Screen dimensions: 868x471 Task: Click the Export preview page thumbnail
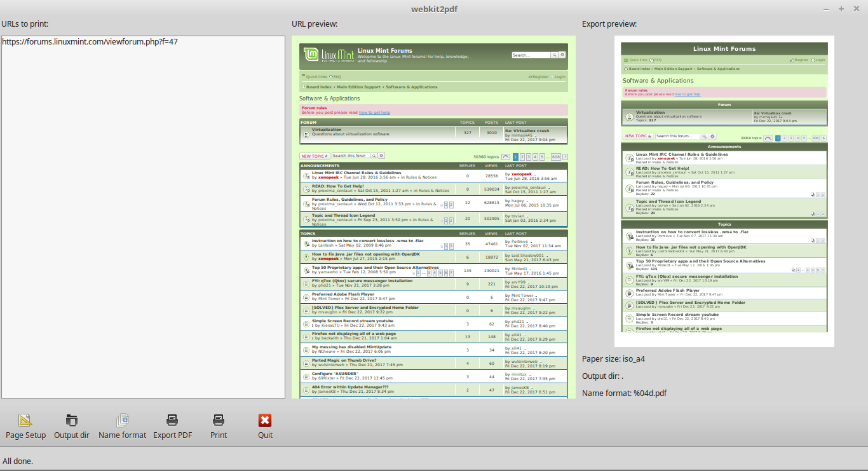tap(724, 191)
